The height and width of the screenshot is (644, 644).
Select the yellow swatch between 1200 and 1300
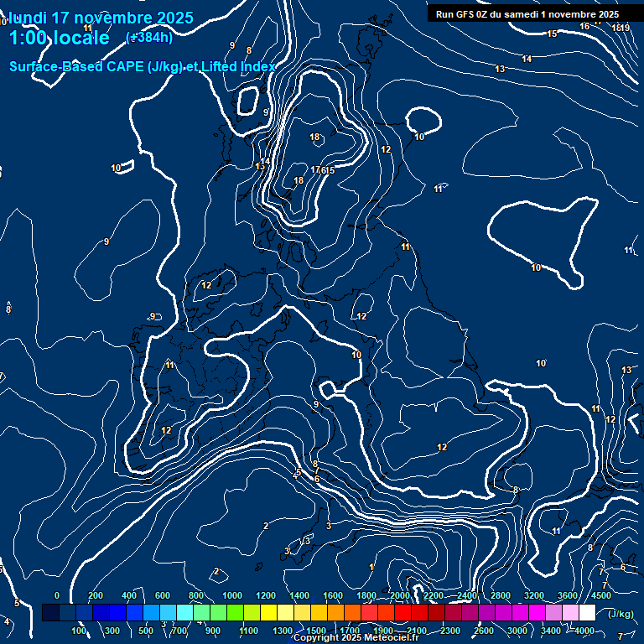[x=268, y=612]
